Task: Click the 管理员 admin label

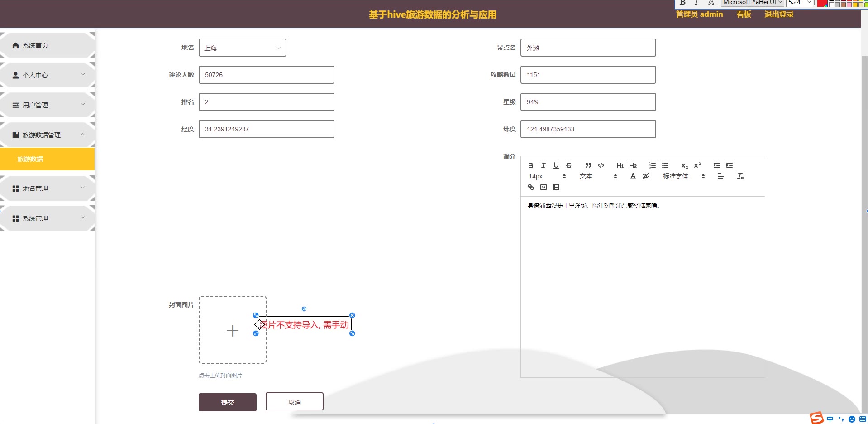Action: point(699,14)
